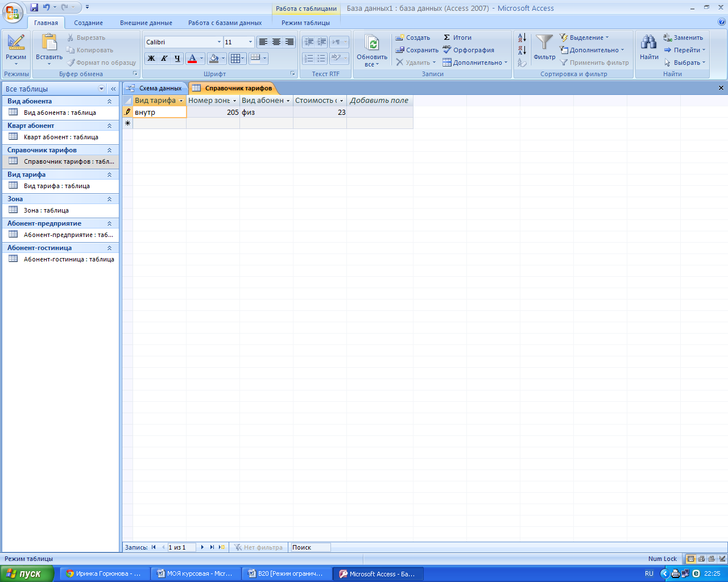Open Help question mark icon
Viewport: 728px width, 582px height.
click(x=722, y=22)
